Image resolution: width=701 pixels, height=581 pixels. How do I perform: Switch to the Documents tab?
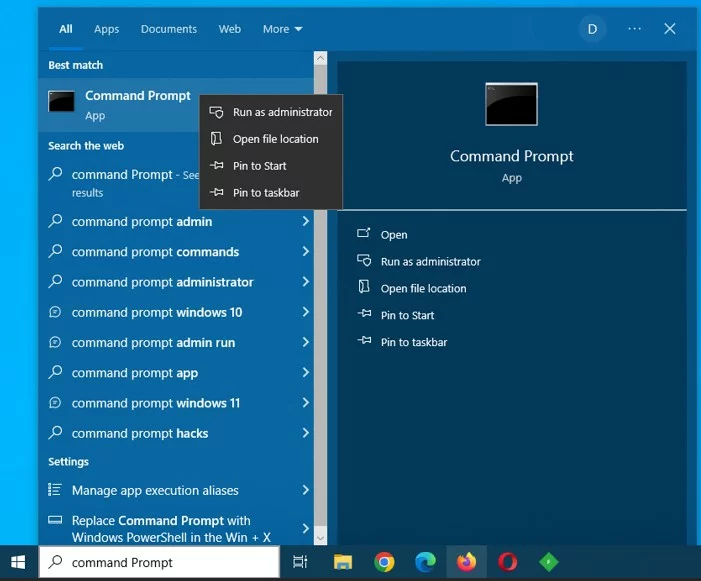(169, 29)
